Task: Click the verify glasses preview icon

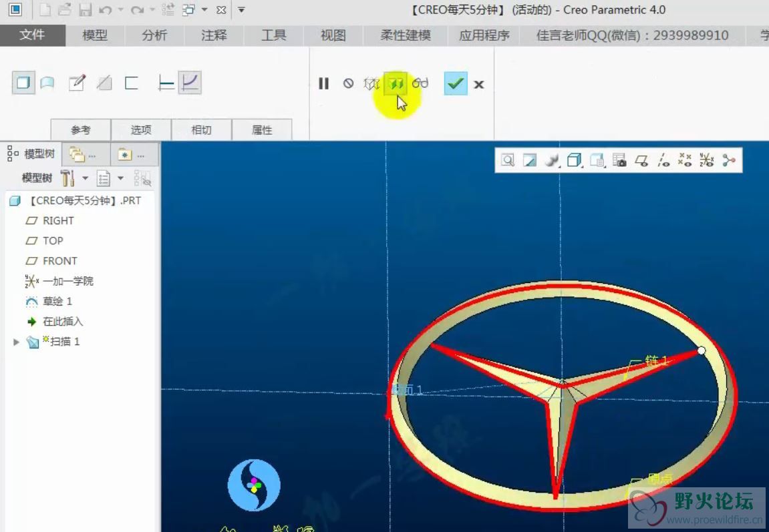Action: (x=420, y=83)
